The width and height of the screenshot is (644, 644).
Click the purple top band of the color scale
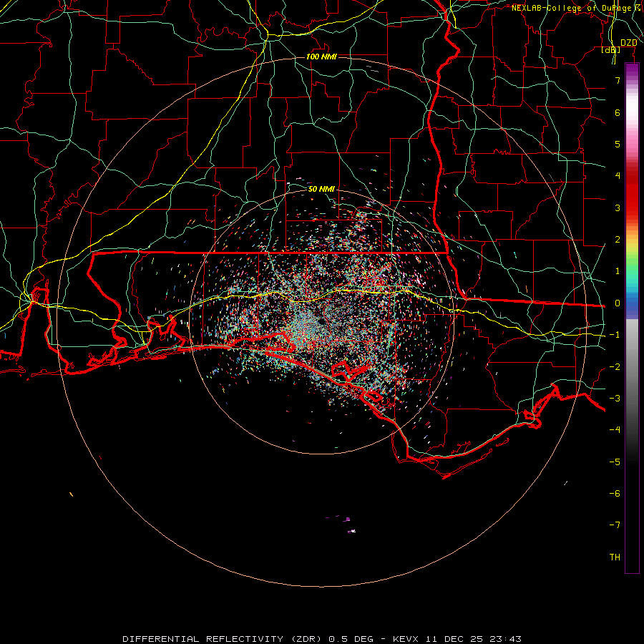tap(632, 69)
